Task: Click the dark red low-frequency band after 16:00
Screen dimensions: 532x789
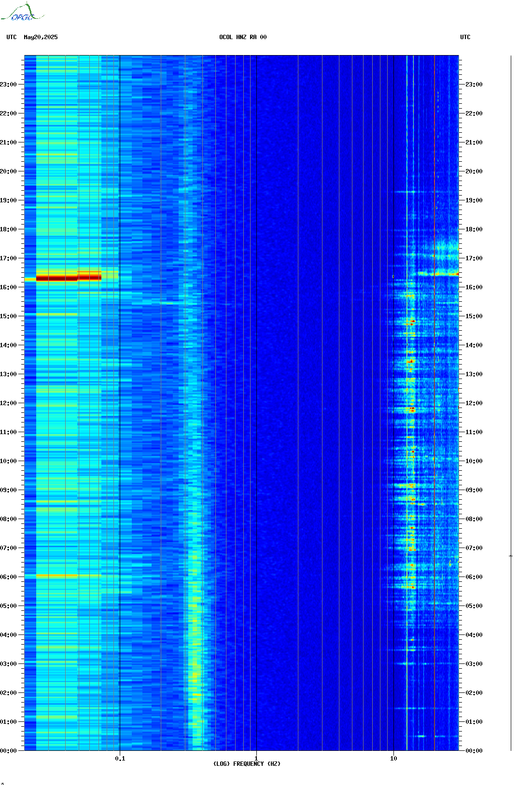Action: pyautogui.click(x=69, y=278)
